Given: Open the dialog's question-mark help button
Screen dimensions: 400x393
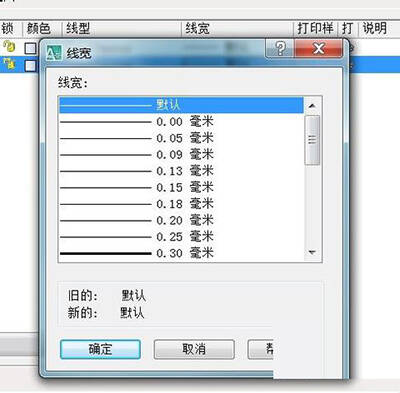Looking at the screenshot, I should [280, 49].
